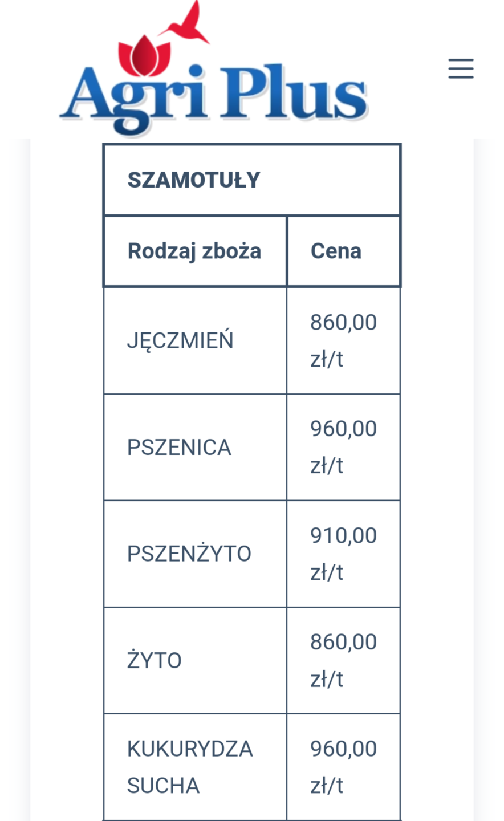Click the ŻYTO price 860,00 zł/t
504x821 pixels.
(x=343, y=660)
